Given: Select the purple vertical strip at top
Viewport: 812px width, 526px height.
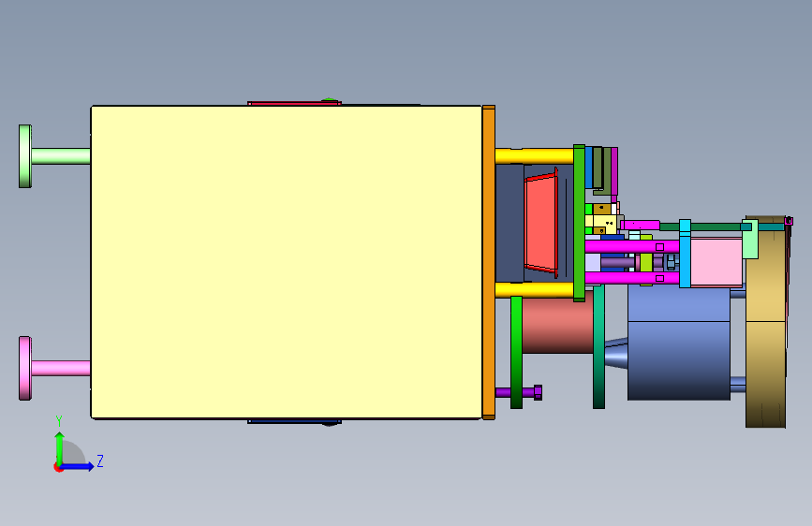Looking at the screenshot, I should [x=614, y=173].
